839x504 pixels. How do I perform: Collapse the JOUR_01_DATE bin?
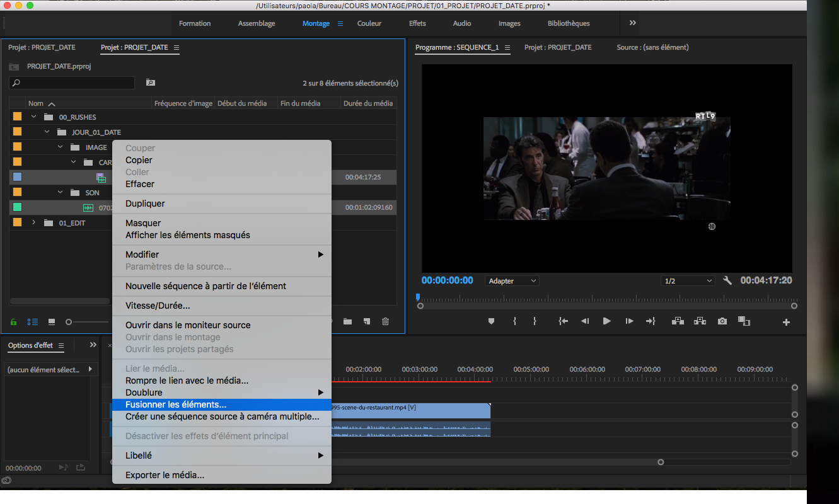47,132
